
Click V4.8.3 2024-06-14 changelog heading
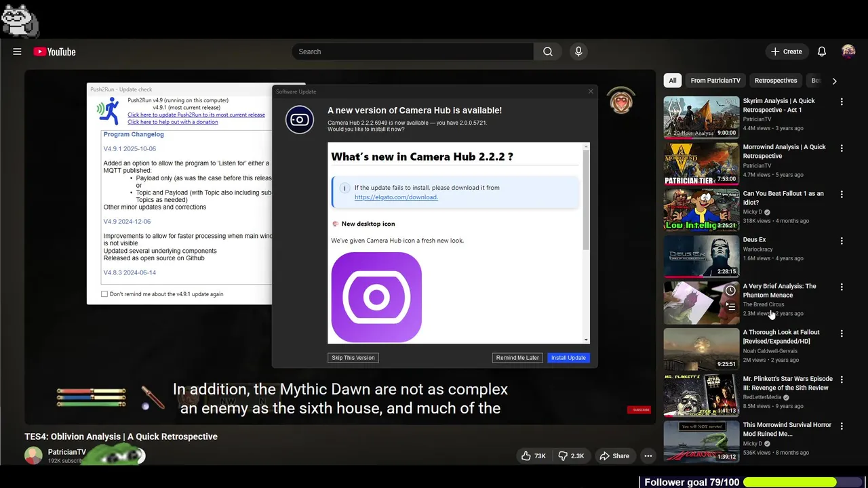[x=130, y=272]
